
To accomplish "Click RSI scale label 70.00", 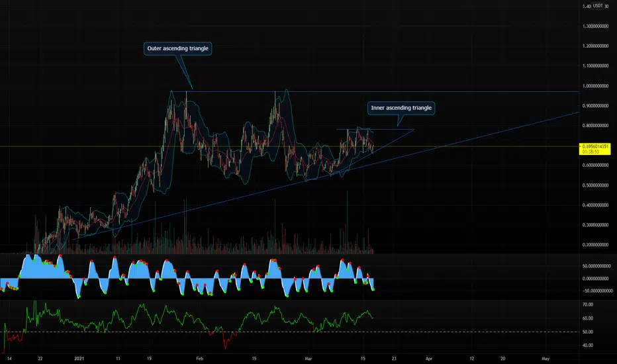I will 587,304.
